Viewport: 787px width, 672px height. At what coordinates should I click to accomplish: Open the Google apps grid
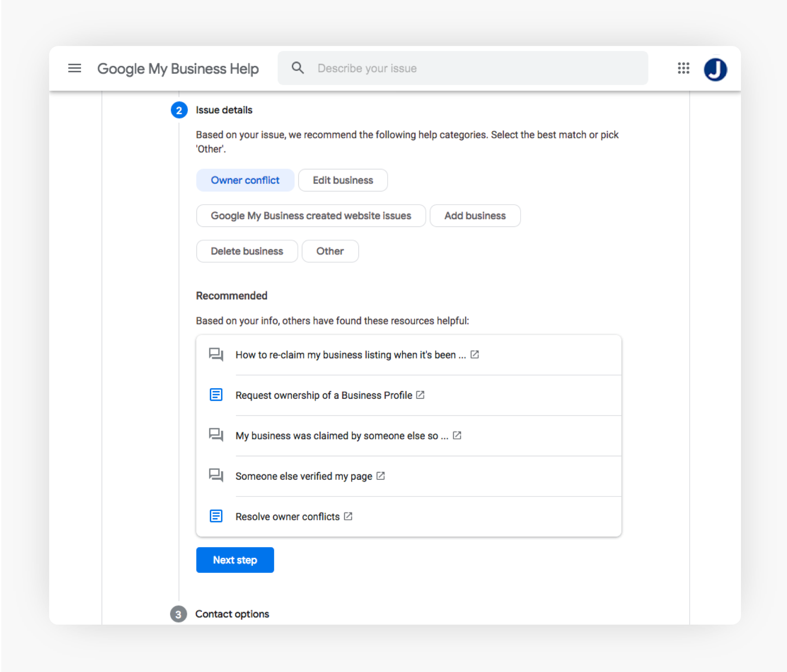(x=683, y=68)
